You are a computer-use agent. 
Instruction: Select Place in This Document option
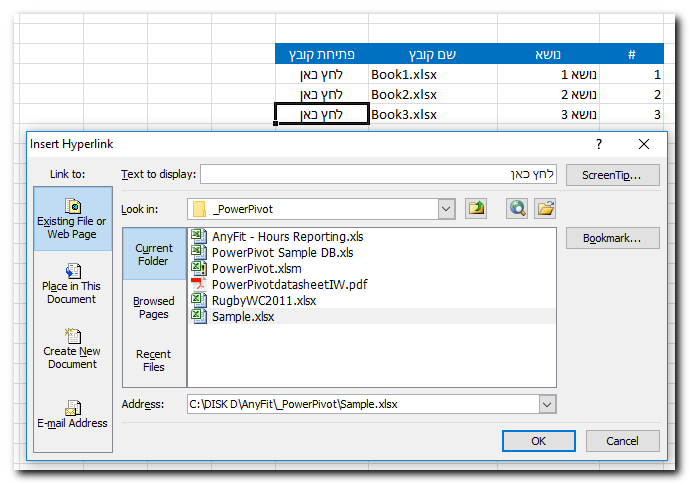72,283
